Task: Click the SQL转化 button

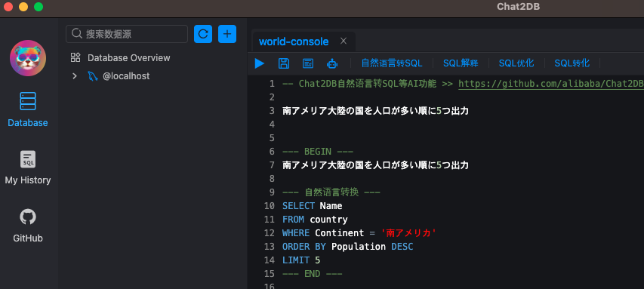Action: coord(572,63)
